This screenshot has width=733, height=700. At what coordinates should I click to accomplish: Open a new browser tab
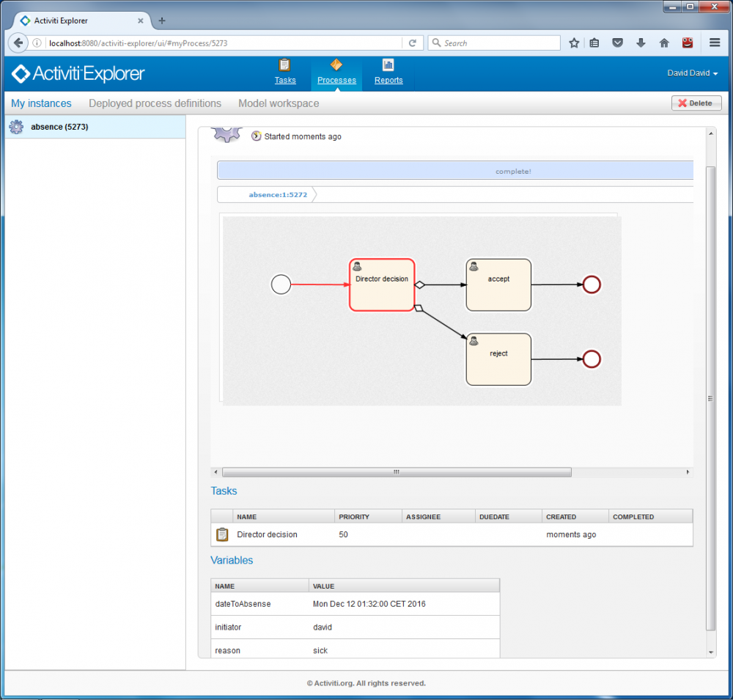(162, 21)
